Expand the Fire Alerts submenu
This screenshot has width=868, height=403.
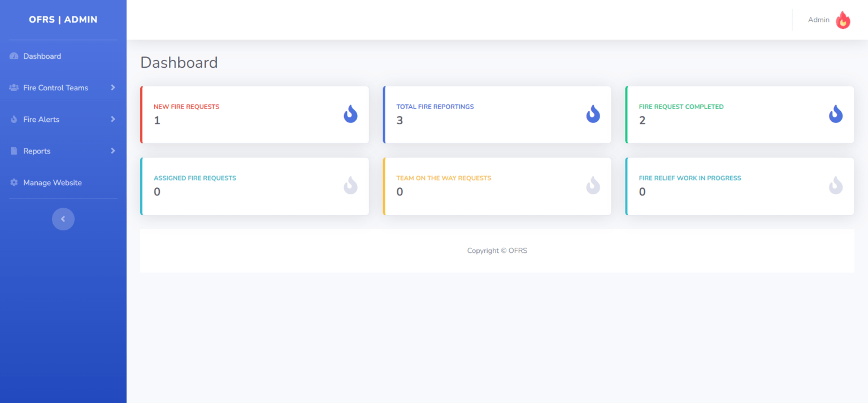pyautogui.click(x=112, y=119)
